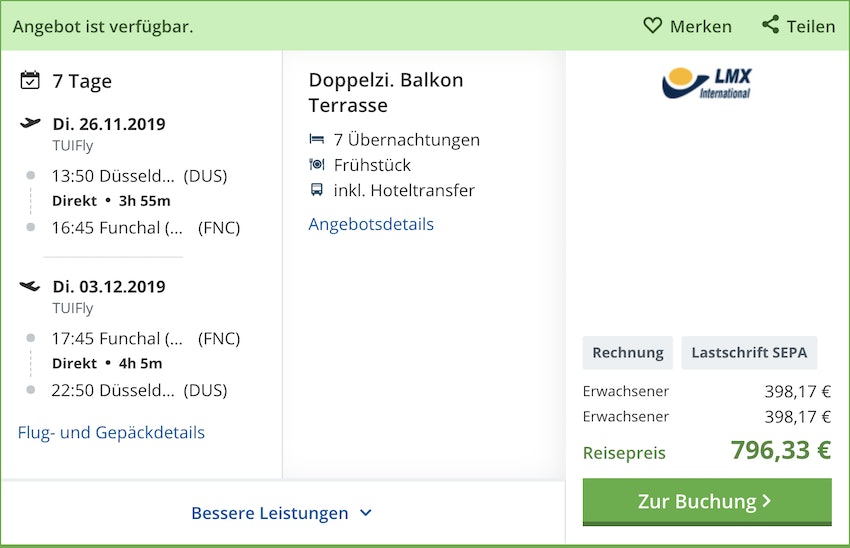Click the chevron arrow next to Bessere Leistungen

point(366,513)
